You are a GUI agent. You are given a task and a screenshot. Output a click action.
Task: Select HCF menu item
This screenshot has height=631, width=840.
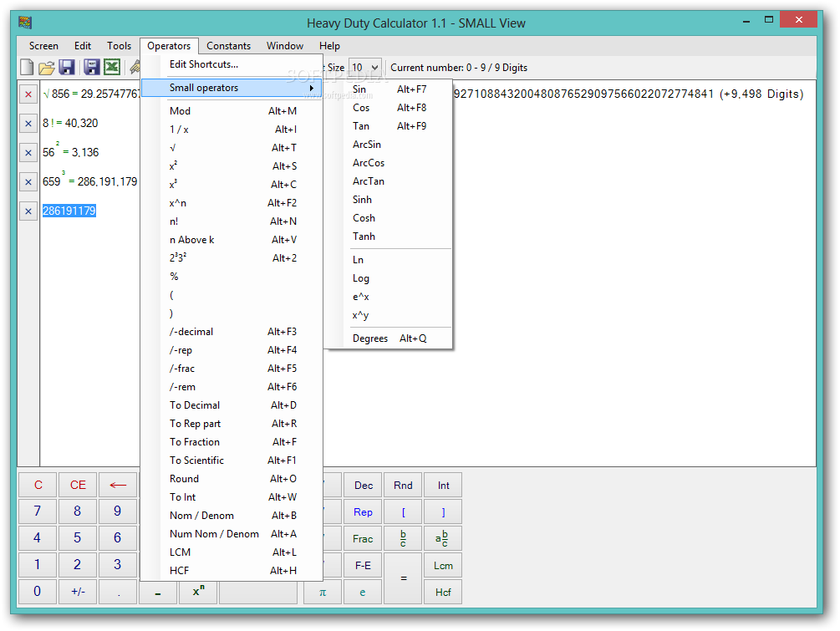(x=232, y=571)
